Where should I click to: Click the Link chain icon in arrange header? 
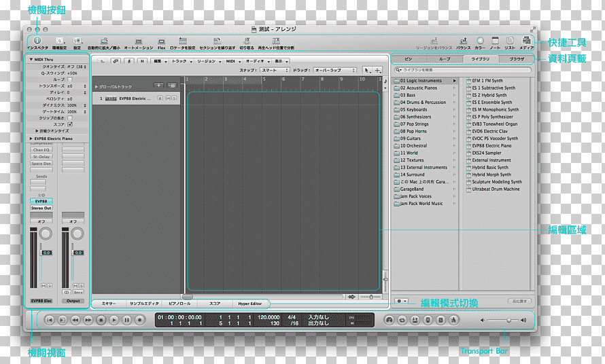pos(116,61)
